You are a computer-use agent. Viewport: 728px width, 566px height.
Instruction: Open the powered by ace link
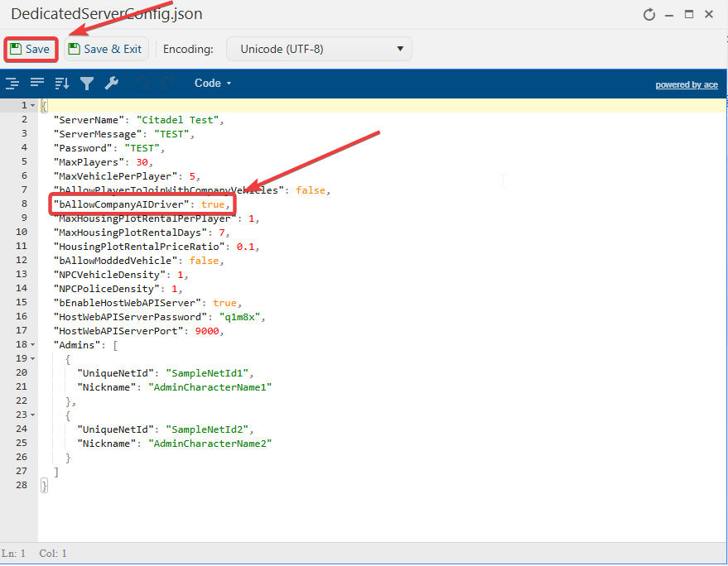click(687, 85)
